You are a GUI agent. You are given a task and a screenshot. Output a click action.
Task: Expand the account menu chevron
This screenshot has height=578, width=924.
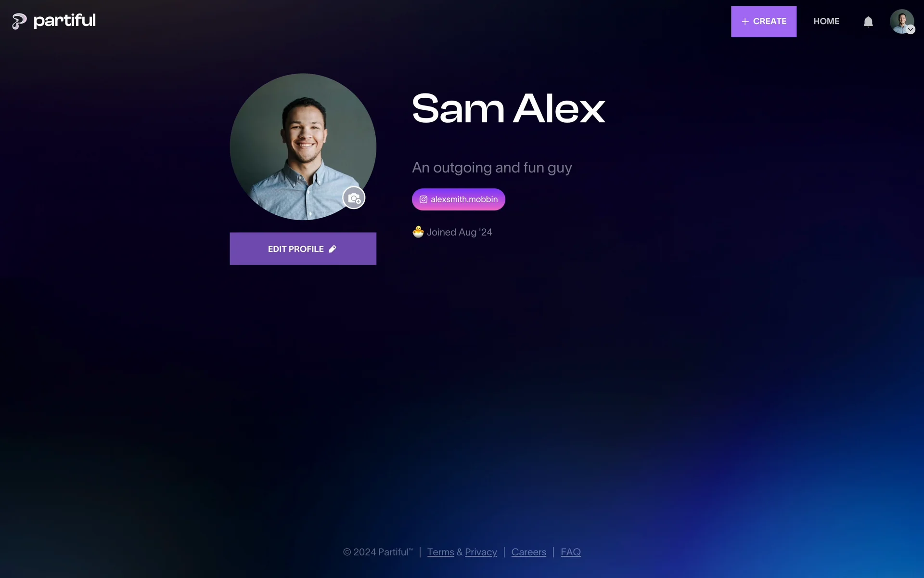pyautogui.click(x=911, y=30)
